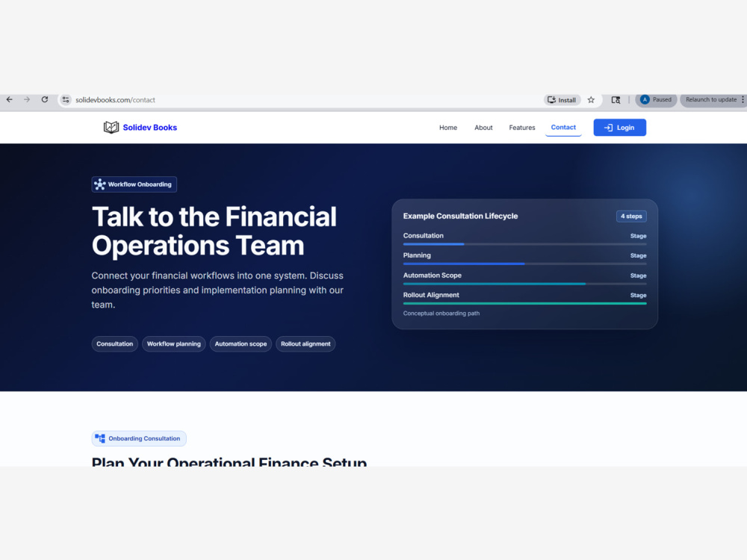Click the Example Consultation Lifecycle heading
This screenshot has width=747, height=560.
click(460, 217)
